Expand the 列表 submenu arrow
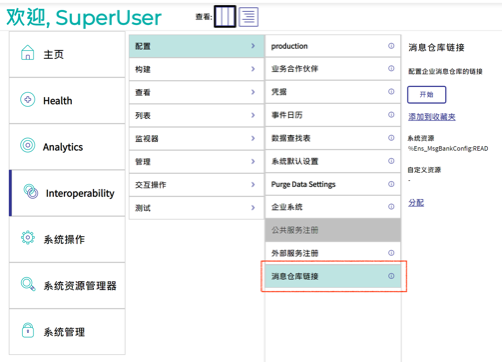 click(253, 115)
